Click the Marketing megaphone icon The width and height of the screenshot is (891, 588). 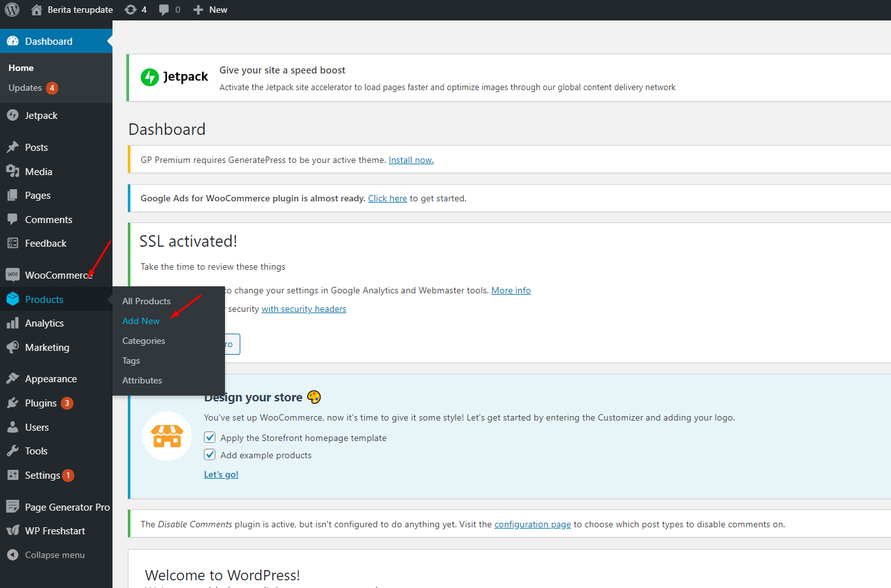[13, 347]
